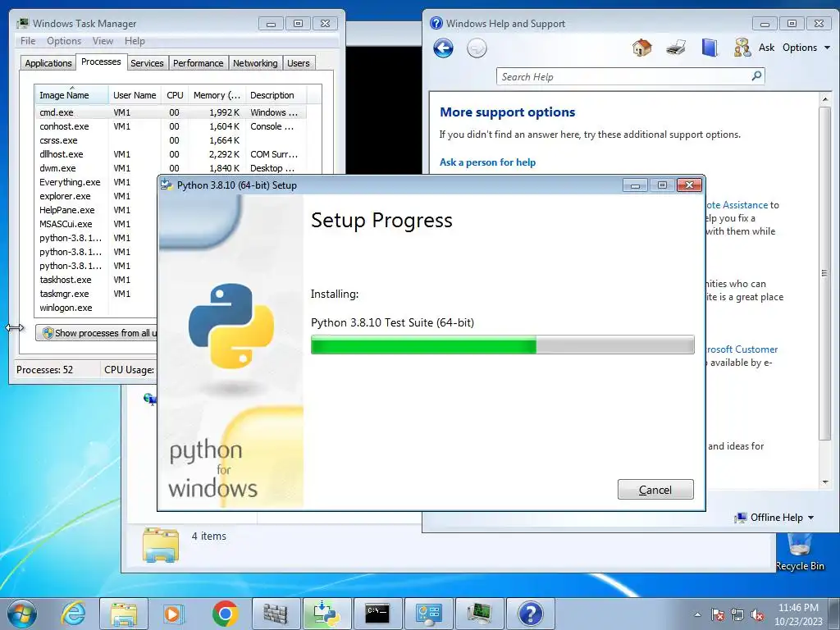Image resolution: width=840 pixels, height=630 pixels.
Task: Go back in Windows Help and Support
Action: pyautogui.click(x=443, y=48)
